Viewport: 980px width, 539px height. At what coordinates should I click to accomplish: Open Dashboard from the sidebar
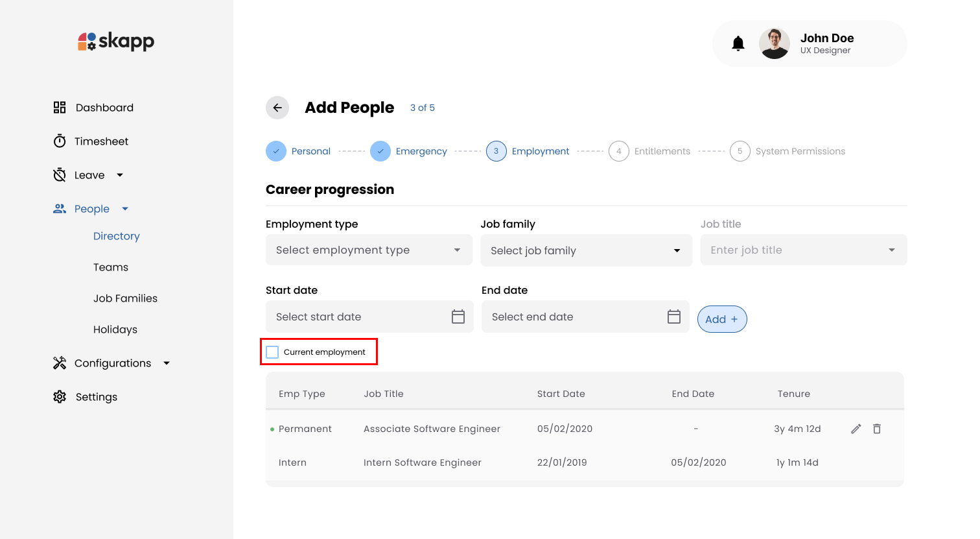click(x=104, y=108)
